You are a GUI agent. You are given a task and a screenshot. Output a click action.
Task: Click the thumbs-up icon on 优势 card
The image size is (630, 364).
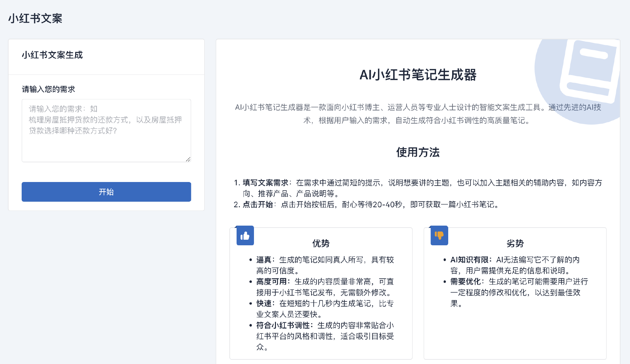click(245, 235)
